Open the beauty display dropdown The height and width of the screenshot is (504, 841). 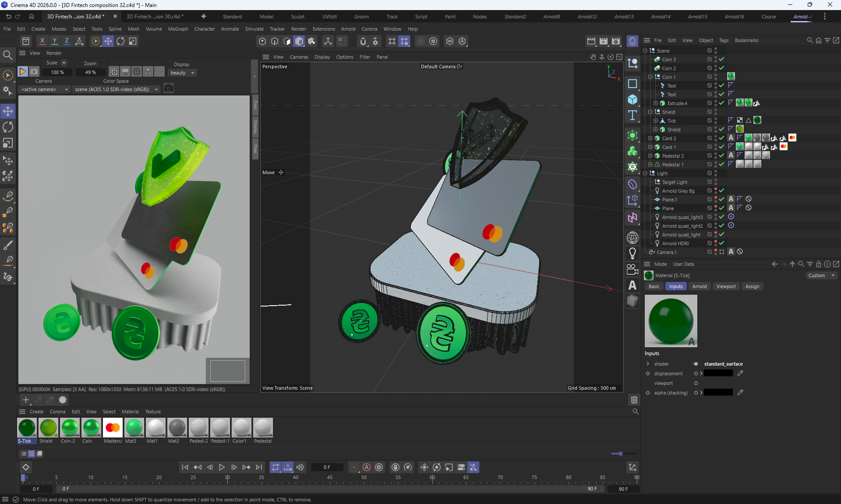(x=182, y=73)
